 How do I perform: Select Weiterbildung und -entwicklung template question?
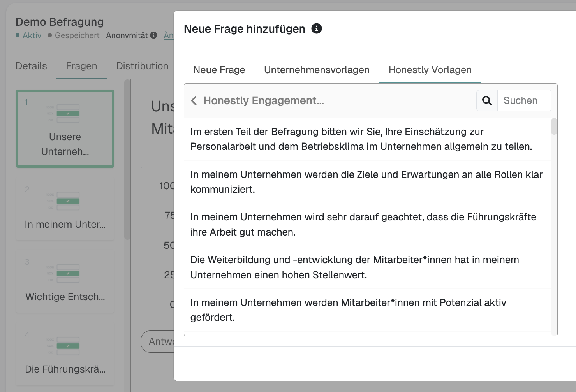click(x=354, y=267)
